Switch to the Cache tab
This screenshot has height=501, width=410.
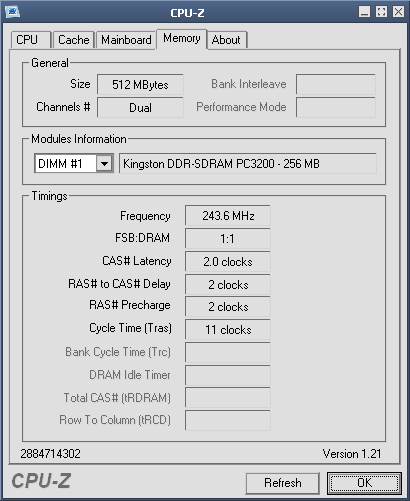point(74,40)
